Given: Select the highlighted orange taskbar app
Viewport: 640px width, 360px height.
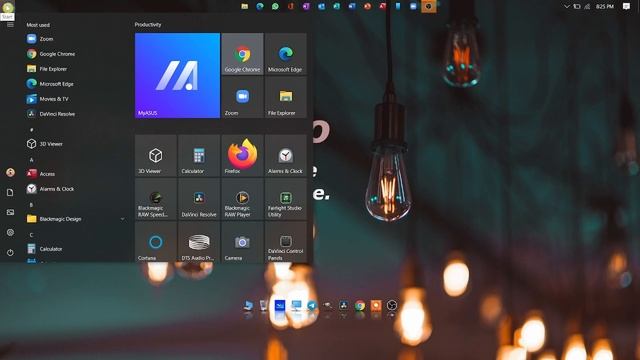Looking at the screenshot, I should tap(429, 6).
